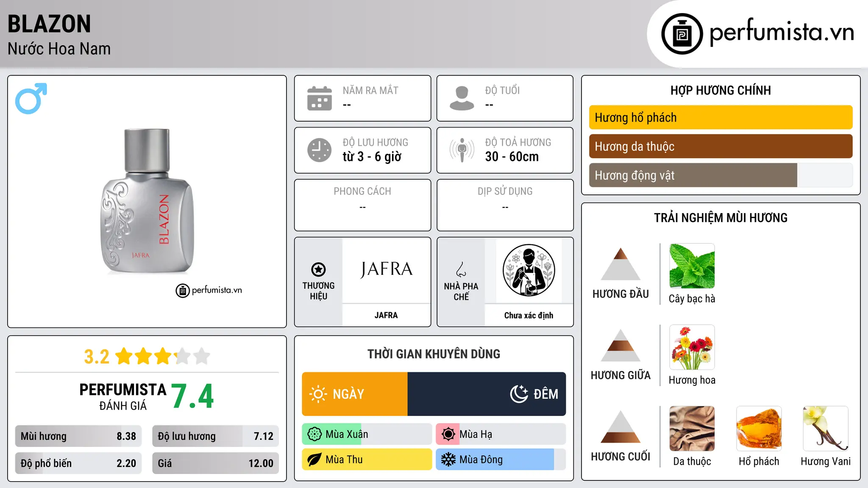Click the Mùa Hạ season bar
The width and height of the screenshot is (868, 488).
tap(501, 434)
